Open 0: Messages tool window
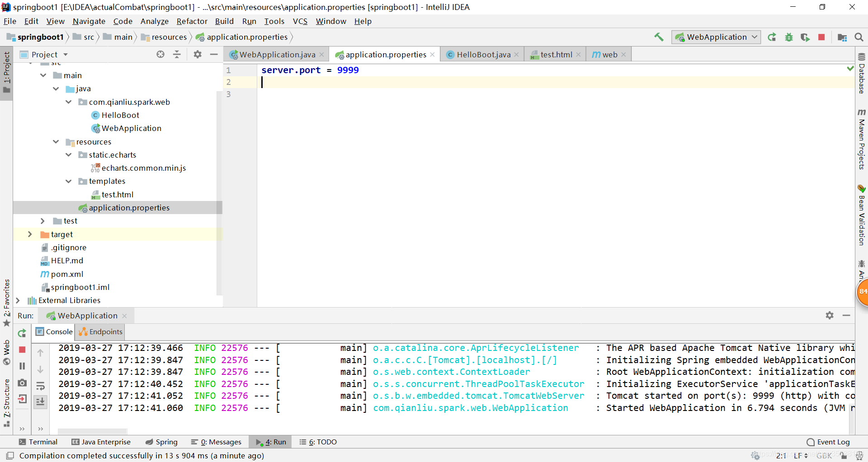 216,442
